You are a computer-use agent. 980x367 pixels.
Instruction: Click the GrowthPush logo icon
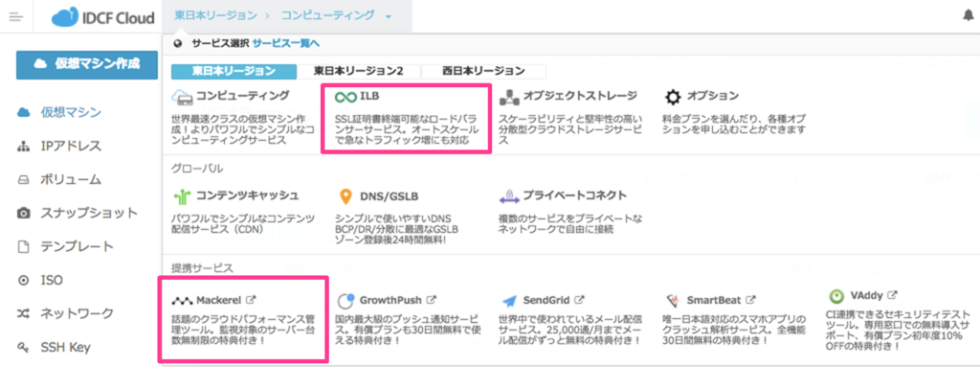coord(345,301)
